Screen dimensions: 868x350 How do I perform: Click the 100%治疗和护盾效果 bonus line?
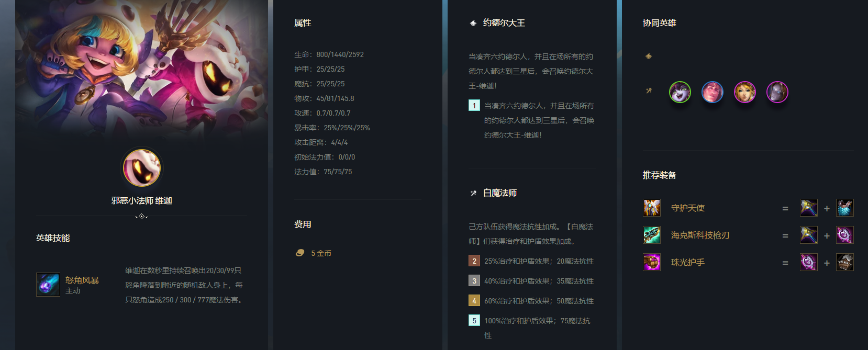click(537, 328)
